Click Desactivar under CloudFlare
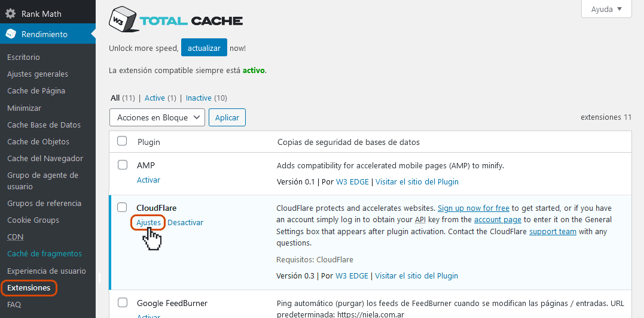Screen dimensions: 644x318 pos(185,223)
